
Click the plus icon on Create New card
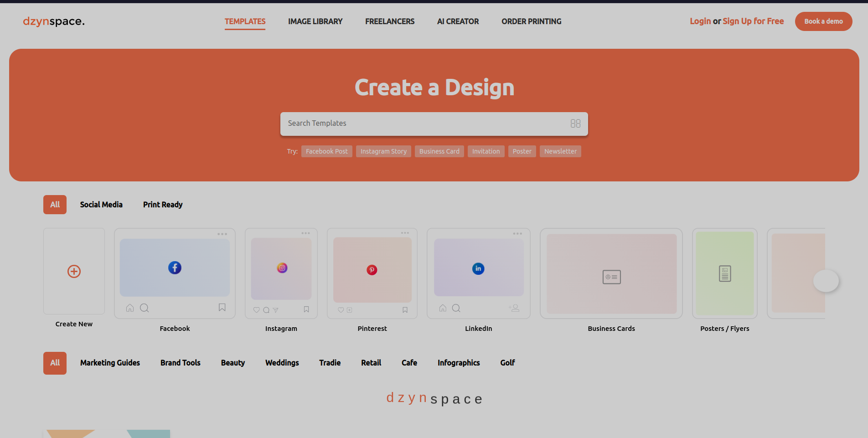click(74, 271)
